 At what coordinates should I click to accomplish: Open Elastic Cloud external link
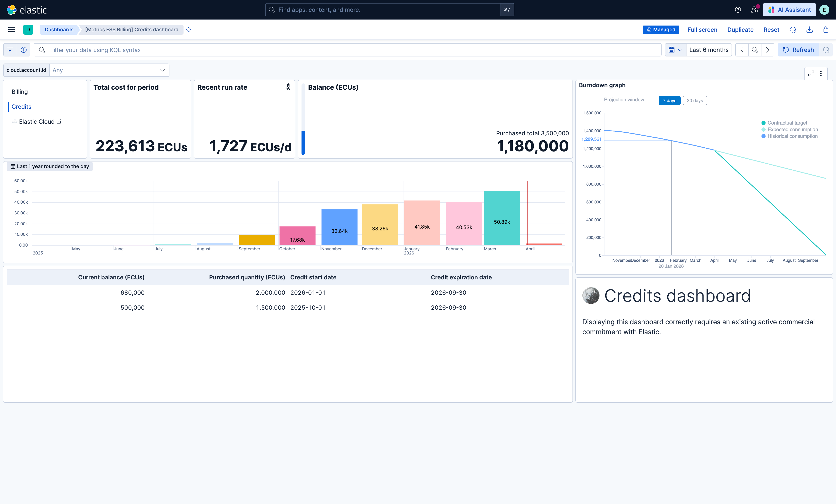[x=37, y=121]
